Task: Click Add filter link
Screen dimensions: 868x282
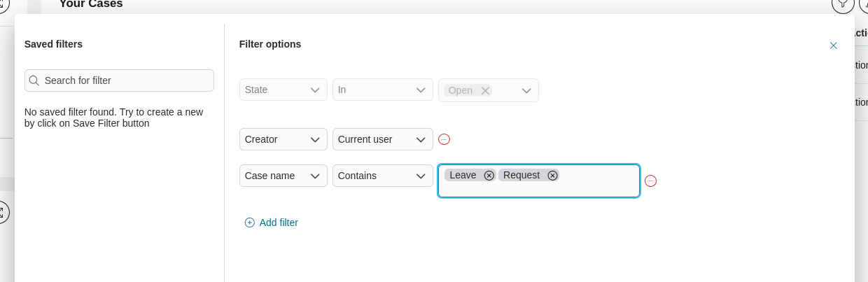Action: click(279, 223)
